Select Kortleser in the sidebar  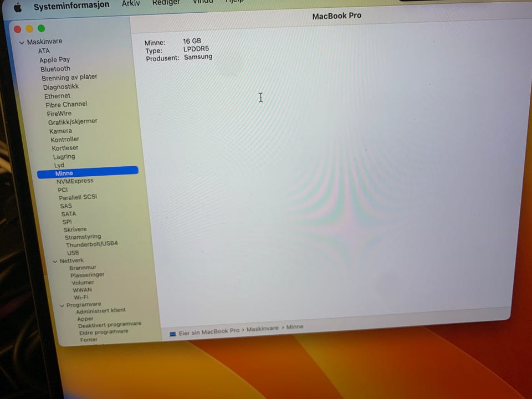pos(65,148)
